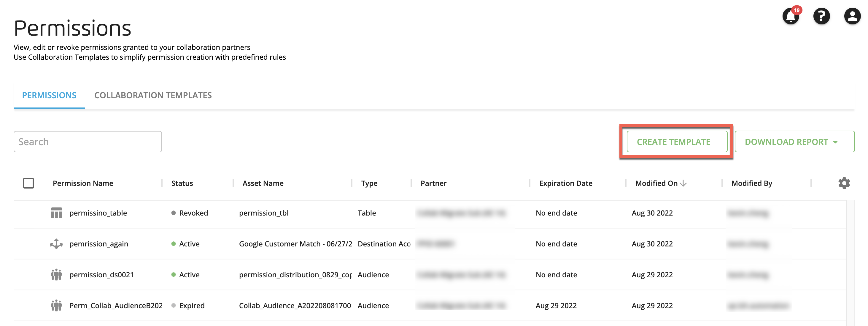Click the Modified On sort arrow

[x=683, y=183]
